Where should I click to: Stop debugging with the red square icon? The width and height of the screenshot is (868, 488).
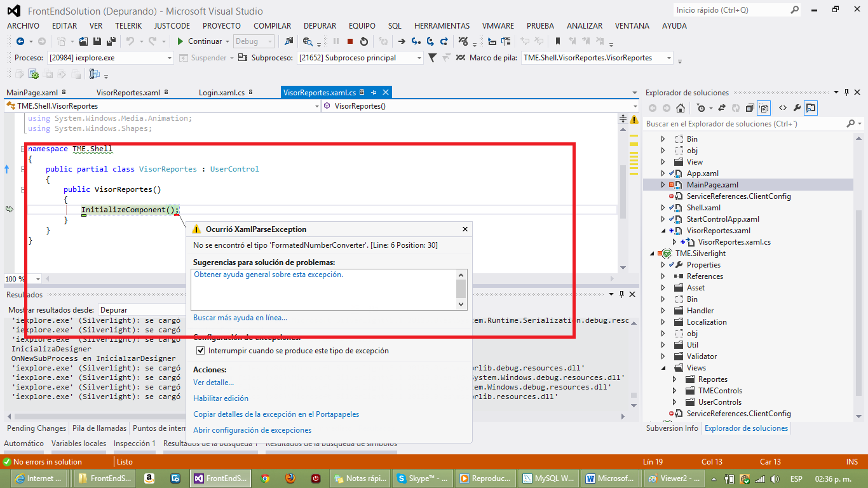click(x=350, y=41)
